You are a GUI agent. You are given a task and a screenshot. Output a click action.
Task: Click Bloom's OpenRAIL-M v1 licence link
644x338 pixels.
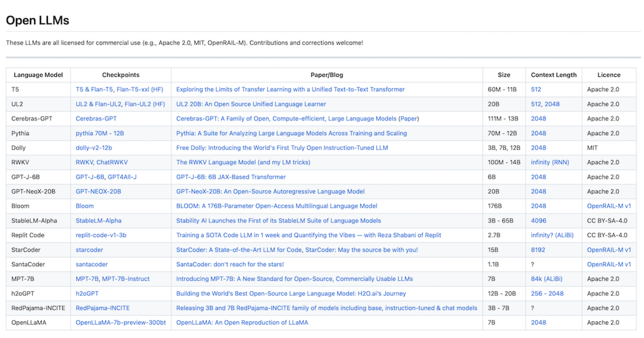point(609,205)
